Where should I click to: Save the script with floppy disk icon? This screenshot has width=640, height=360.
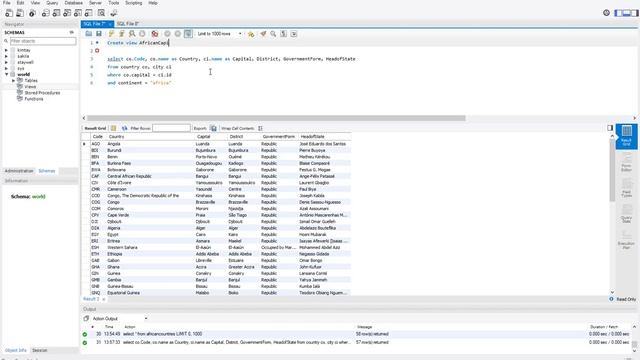tap(99, 34)
